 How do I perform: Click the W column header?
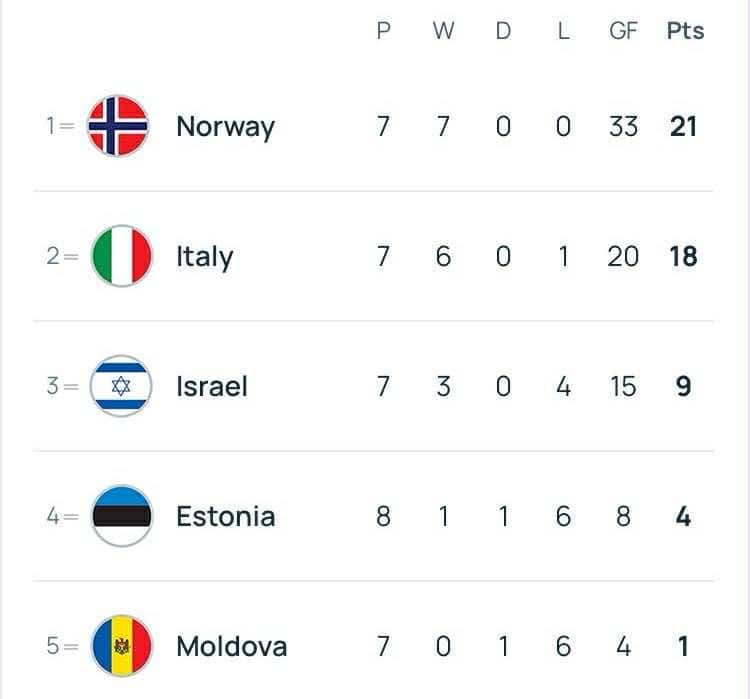[443, 31]
